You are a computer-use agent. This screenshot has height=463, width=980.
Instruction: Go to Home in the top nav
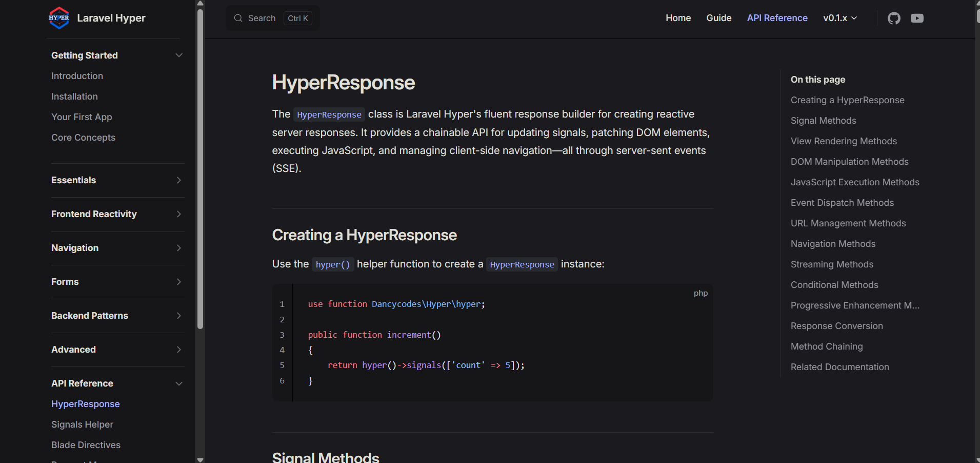[678, 18]
